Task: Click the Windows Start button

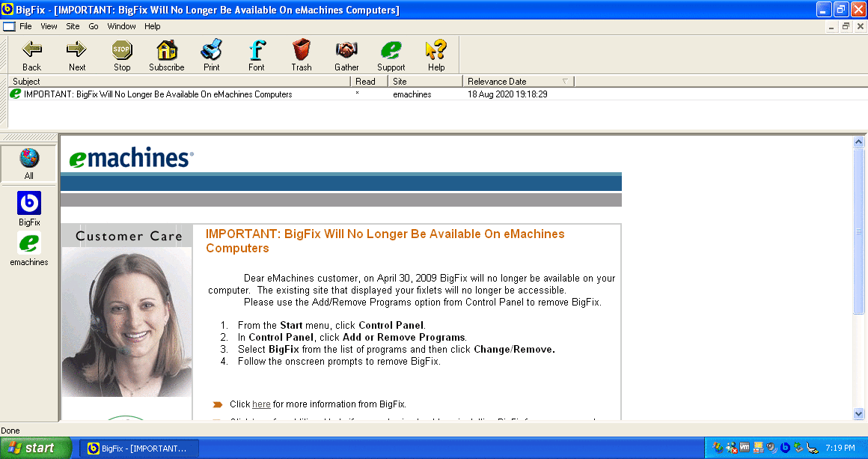Action: pos(34,448)
